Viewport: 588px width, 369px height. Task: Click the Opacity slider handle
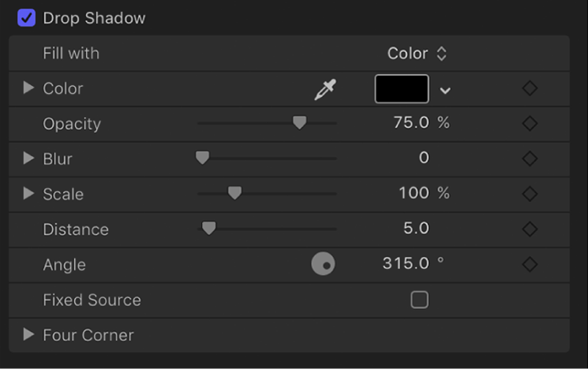[x=299, y=122]
